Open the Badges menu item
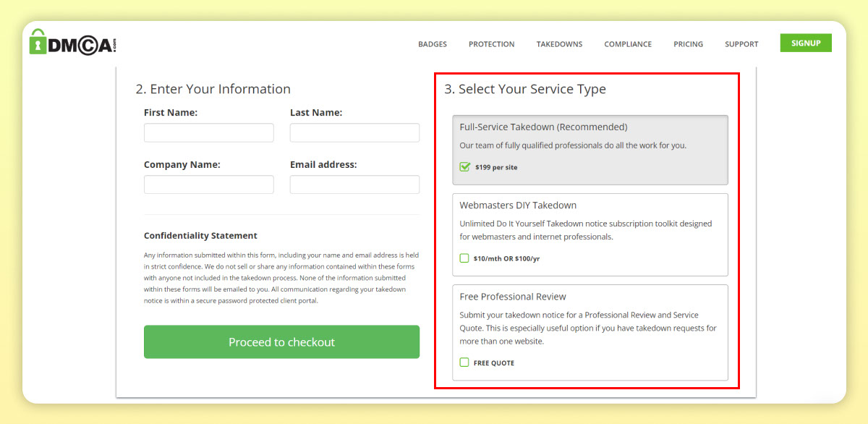Image resolution: width=868 pixels, height=424 pixels. (433, 44)
